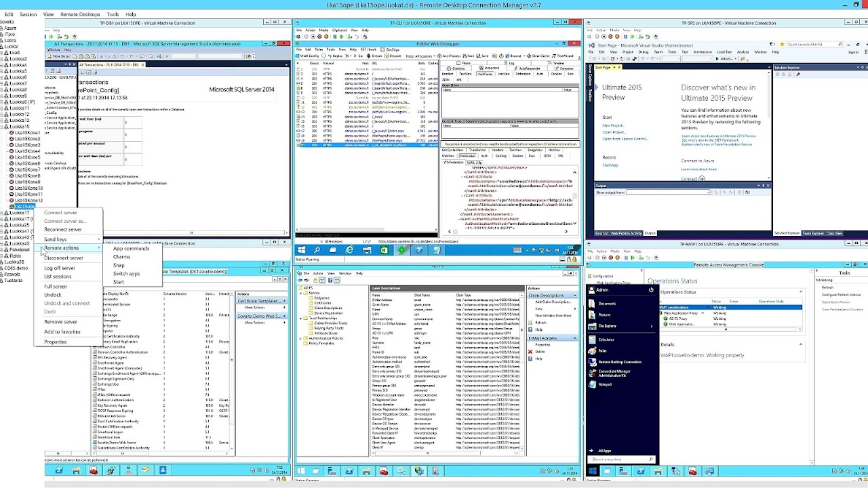Switch to Team Explorer tab in Visual Studio
868x488 pixels.
coord(812,233)
